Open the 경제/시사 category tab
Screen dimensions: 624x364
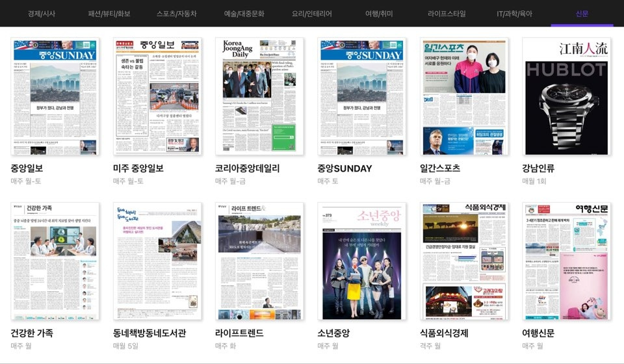(x=42, y=14)
